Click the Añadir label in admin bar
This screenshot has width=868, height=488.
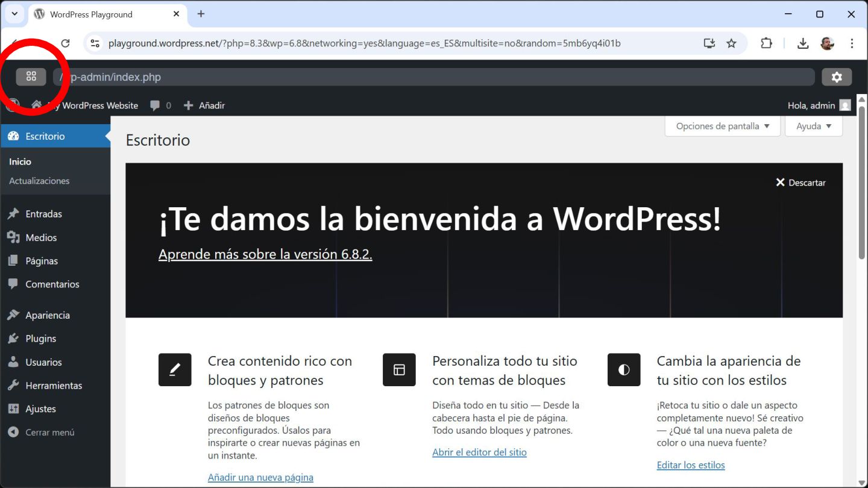[x=212, y=105]
